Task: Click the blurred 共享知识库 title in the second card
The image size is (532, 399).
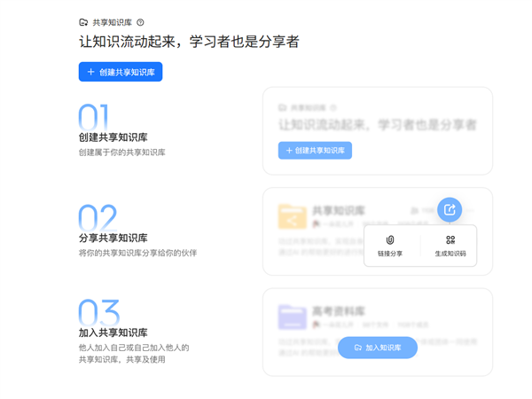Action: pyautogui.click(x=339, y=211)
